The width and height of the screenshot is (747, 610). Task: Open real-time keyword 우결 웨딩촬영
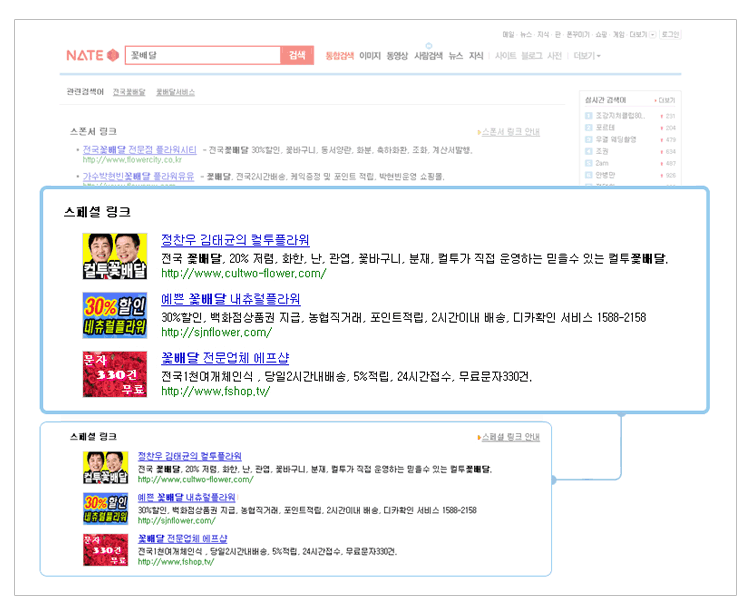pyautogui.click(x=616, y=140)
